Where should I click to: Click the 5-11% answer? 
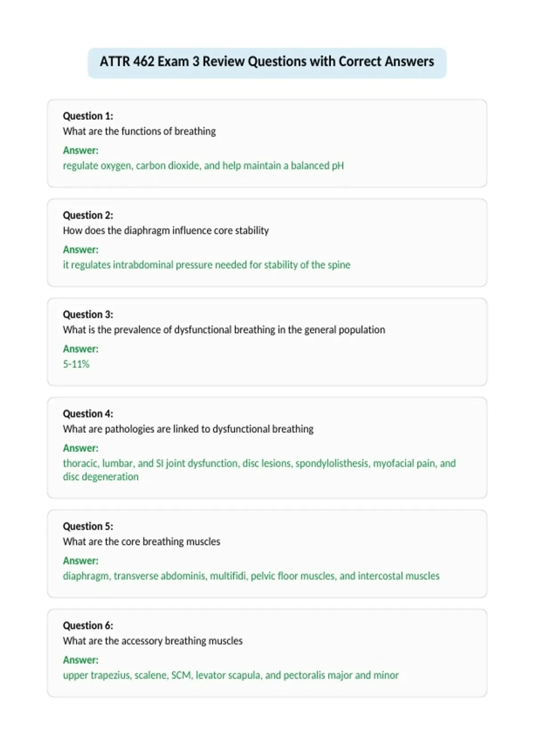pos(76,364)
